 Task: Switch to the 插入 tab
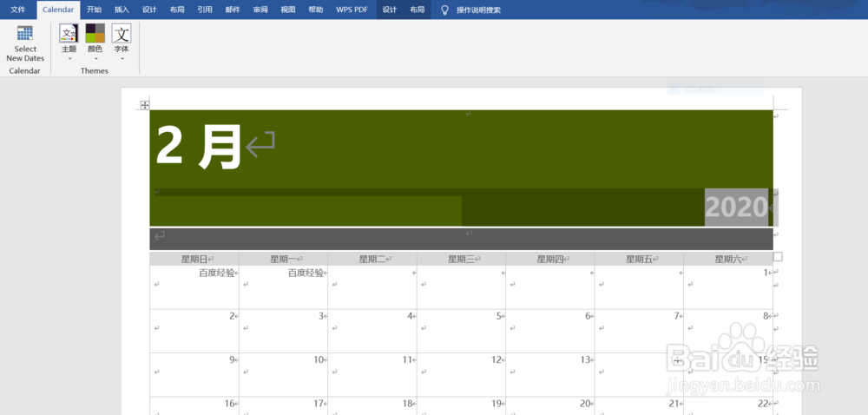[122, 10]
